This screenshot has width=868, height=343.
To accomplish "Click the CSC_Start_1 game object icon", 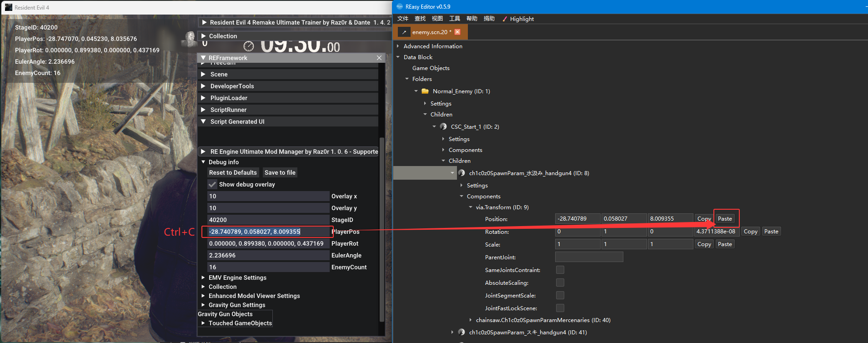I will point(443,126).
